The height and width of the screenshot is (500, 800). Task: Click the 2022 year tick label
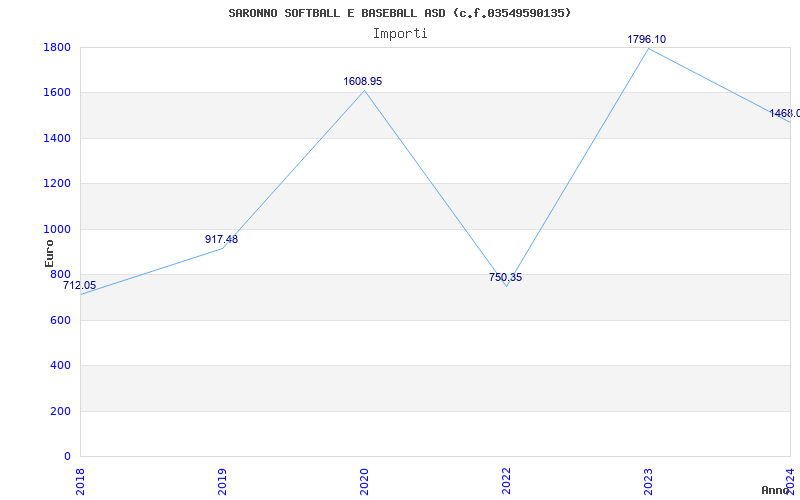506,481
